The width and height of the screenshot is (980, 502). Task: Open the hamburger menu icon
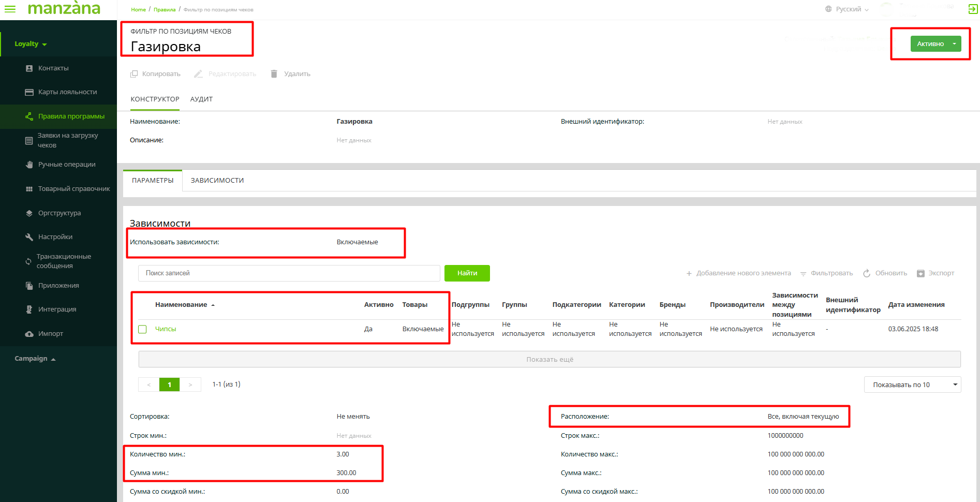(x=10, y=9)
